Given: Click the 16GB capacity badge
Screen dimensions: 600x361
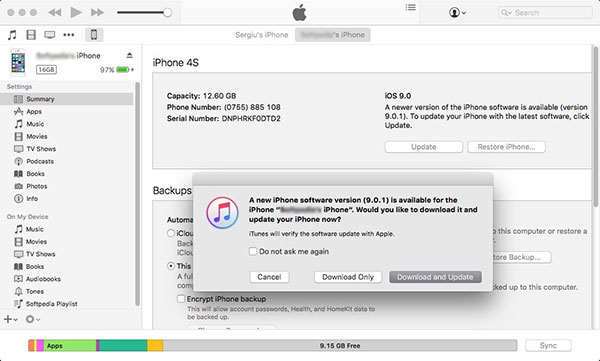Looking at the screenshot, I should 46,70.
